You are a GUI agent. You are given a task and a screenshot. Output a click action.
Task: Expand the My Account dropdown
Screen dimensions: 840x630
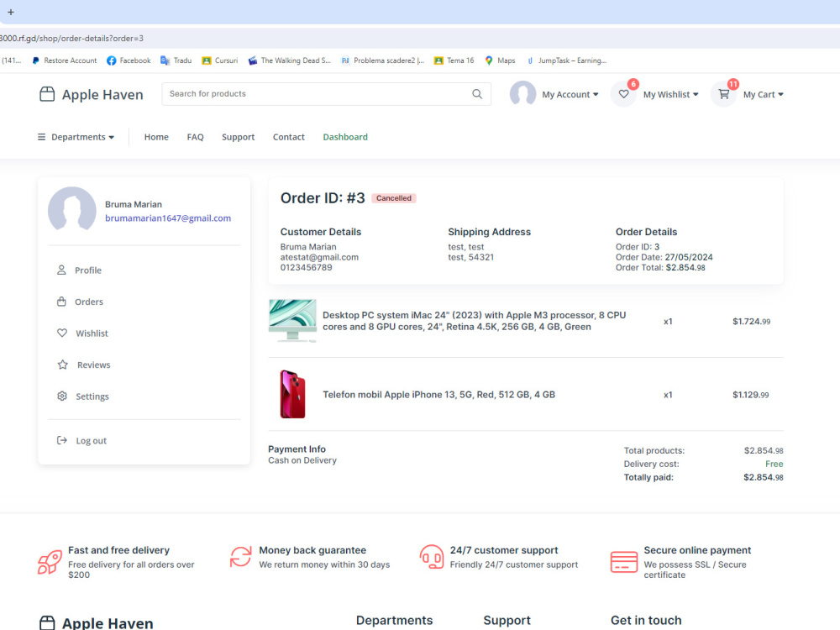[x=571, y=94]
